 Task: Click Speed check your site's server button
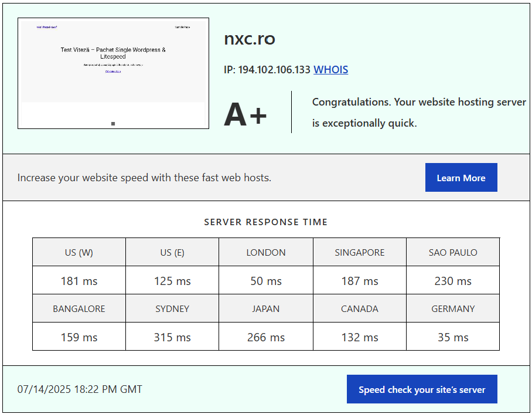(422, 389)
